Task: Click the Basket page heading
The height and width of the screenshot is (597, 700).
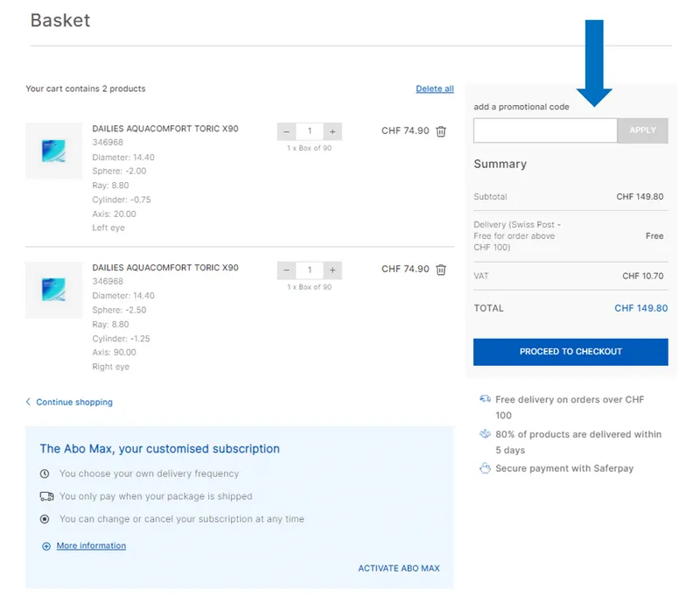Action: 60,20
